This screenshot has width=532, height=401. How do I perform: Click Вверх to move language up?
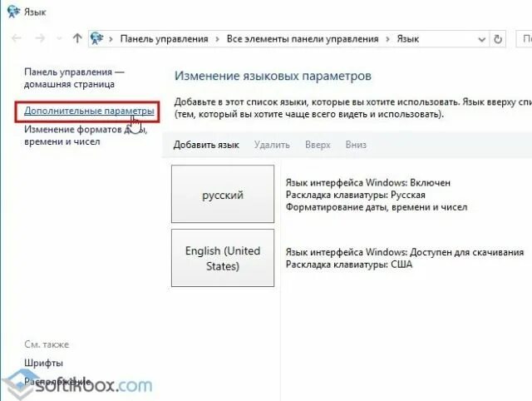click(318, 145)
